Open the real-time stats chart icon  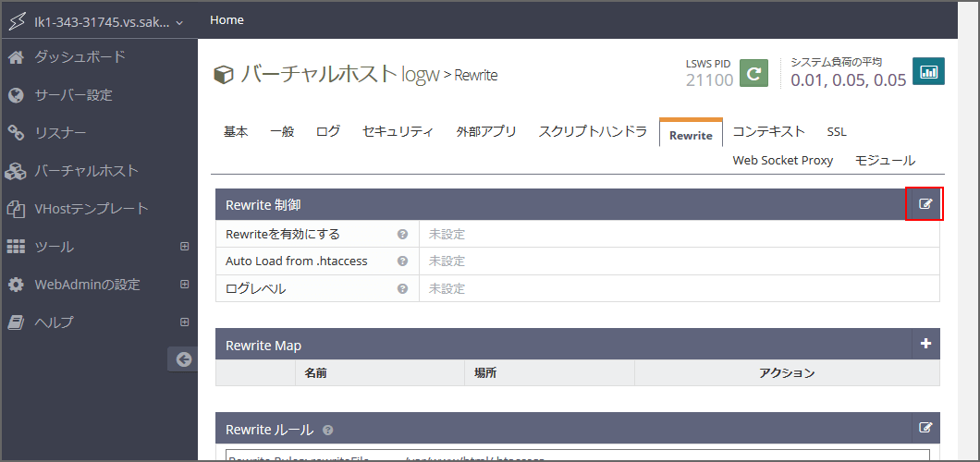928,72
